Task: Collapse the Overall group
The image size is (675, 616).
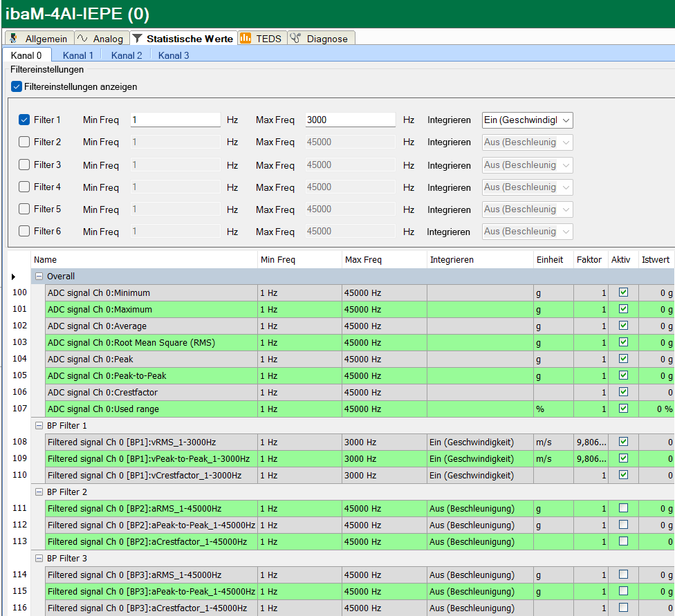Action: [x=39, y=277]
